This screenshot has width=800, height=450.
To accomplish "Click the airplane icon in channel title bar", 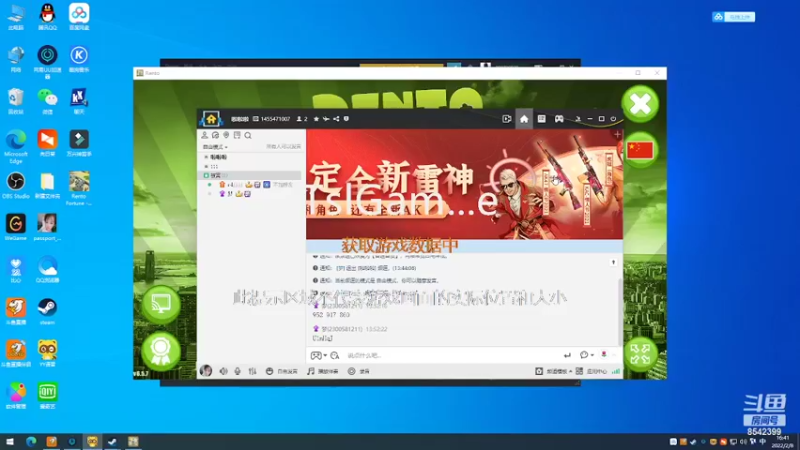I will pyautogui.click(x=326, y=119).
